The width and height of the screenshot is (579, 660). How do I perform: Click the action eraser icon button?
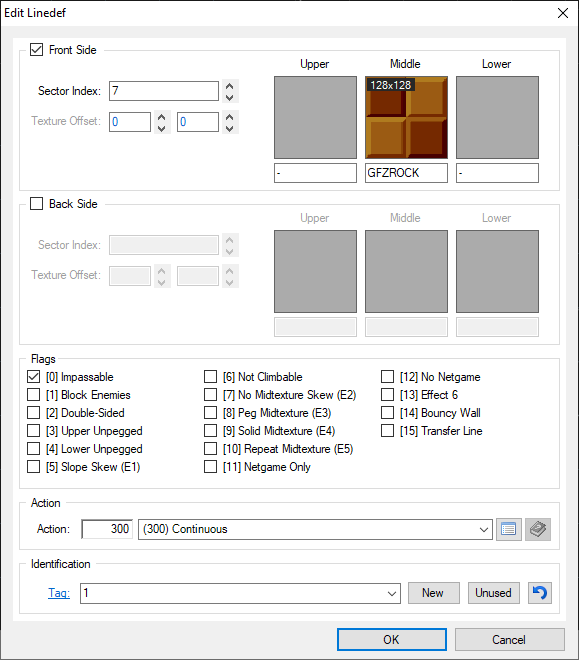click(538, 529)
